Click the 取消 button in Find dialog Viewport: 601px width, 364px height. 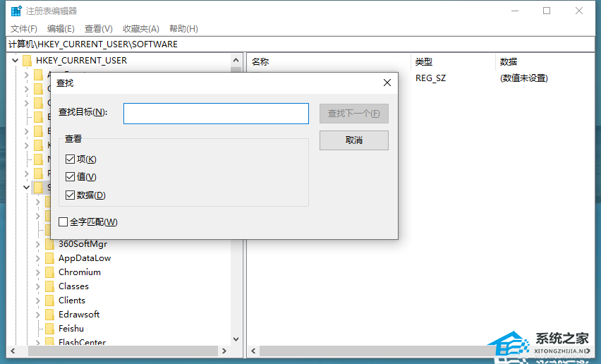(354, 140)
